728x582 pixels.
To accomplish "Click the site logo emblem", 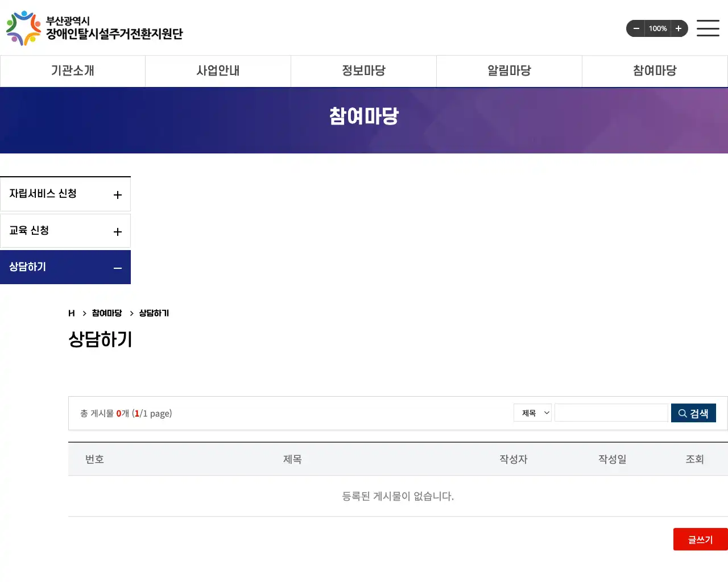I will (x=23, y=28).
